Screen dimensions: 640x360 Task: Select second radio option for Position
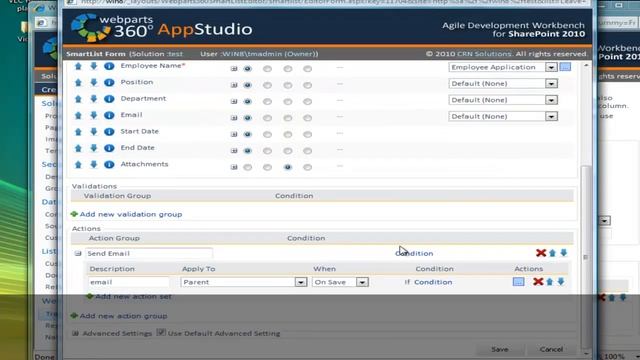(x=267, y=85)
